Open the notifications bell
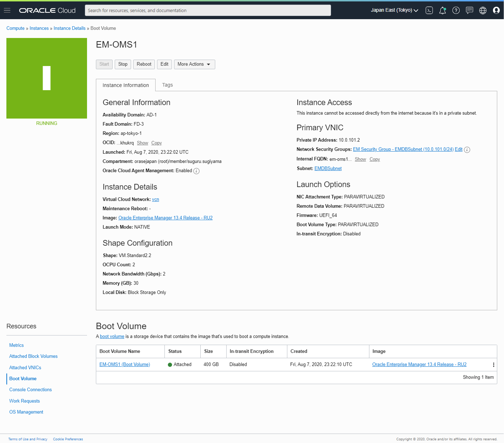The image size is (504, 443). 442,10
